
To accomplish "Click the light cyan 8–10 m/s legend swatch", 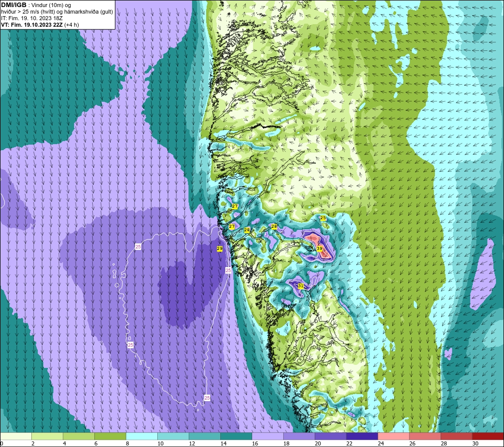I will point(142,436).
